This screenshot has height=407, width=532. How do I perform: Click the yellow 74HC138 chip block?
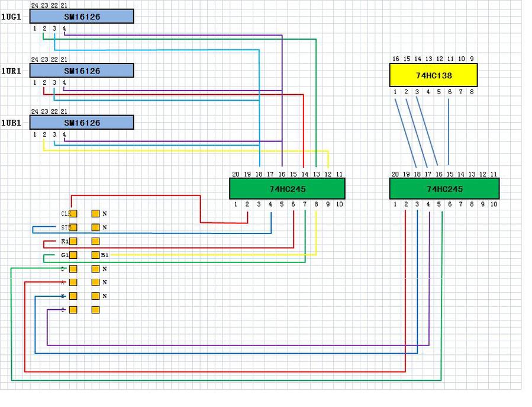point(433,75)
